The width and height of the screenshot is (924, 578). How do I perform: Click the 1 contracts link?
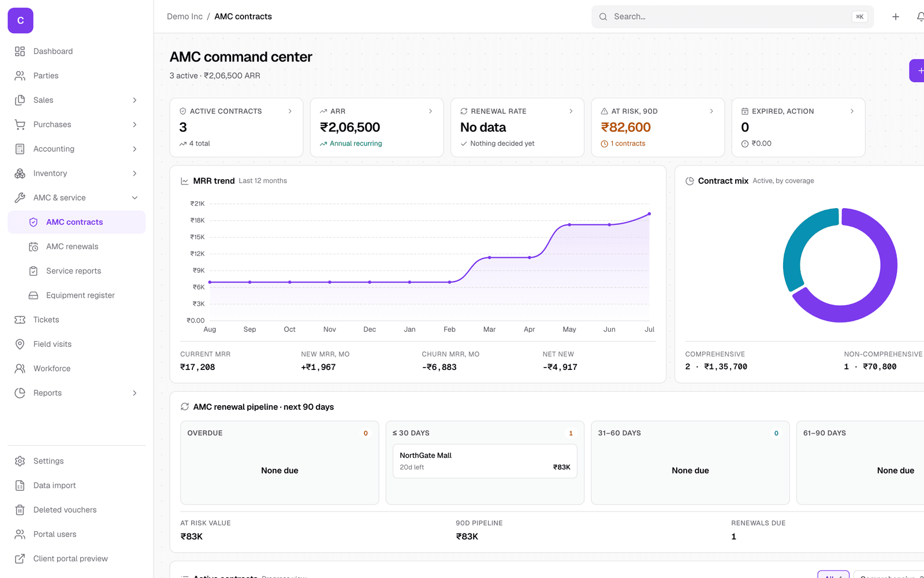coord(628,143)
